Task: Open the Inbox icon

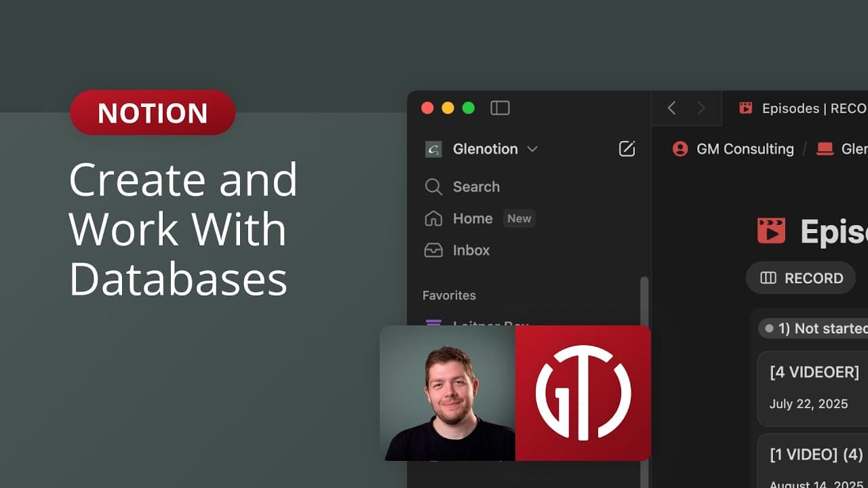Action: pos(434,250)
